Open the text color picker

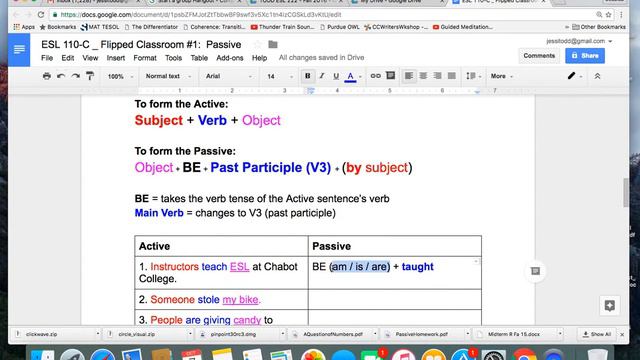click(351, 76)
